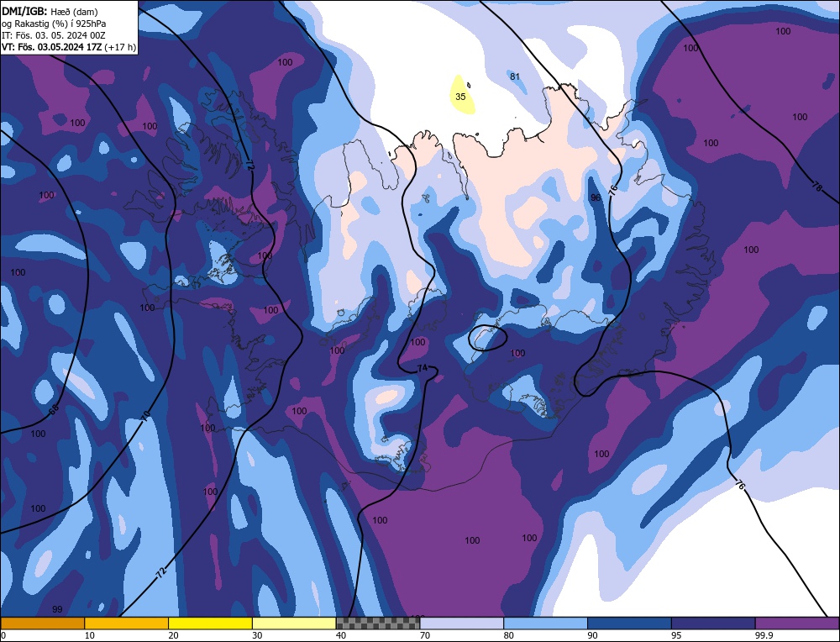Click the '80' legend tick label

pos(508,635)
